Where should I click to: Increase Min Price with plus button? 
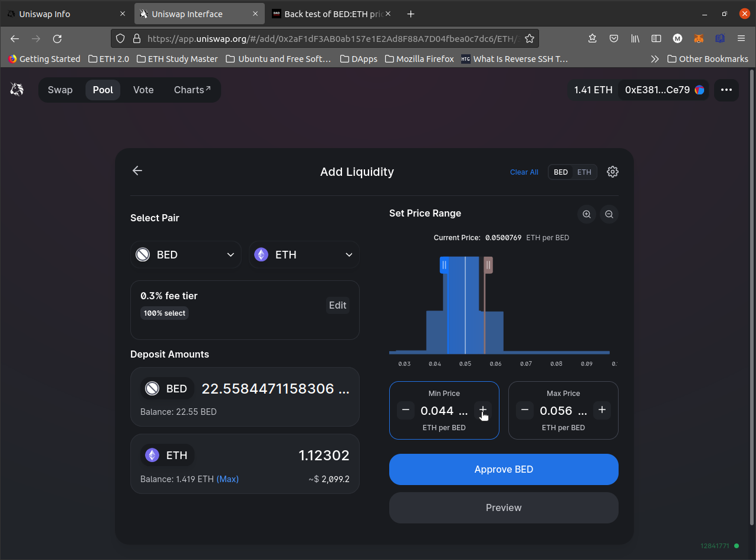tap(482, 410)
